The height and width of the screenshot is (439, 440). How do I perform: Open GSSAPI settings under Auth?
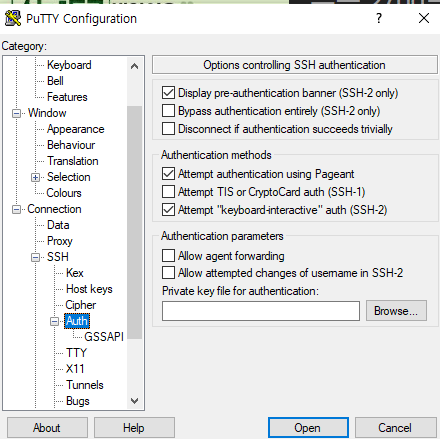point(104,337)
